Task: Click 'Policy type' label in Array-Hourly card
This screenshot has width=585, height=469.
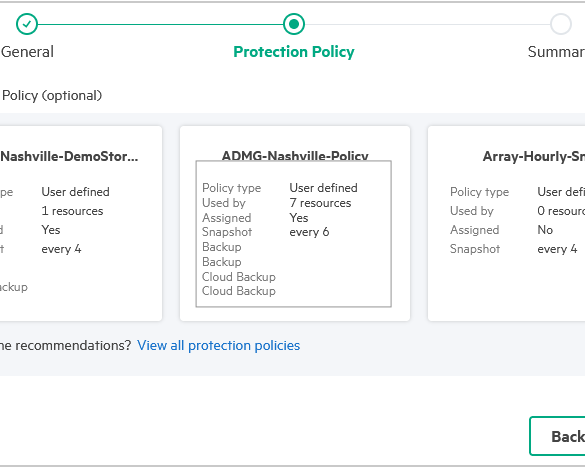Action: click(x=479, y=192)
